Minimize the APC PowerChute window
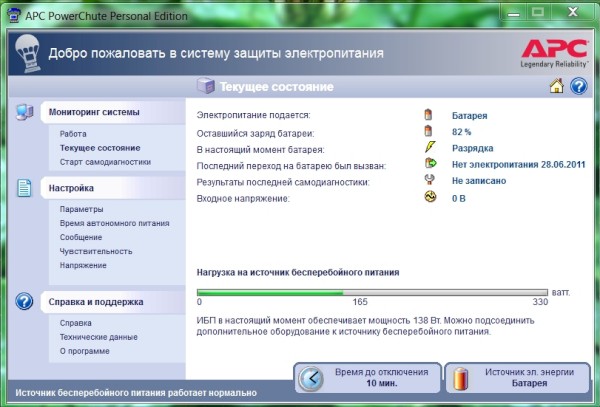Image resolution: width=600 pixels, height=407 pixels. [x=514, y=13]
